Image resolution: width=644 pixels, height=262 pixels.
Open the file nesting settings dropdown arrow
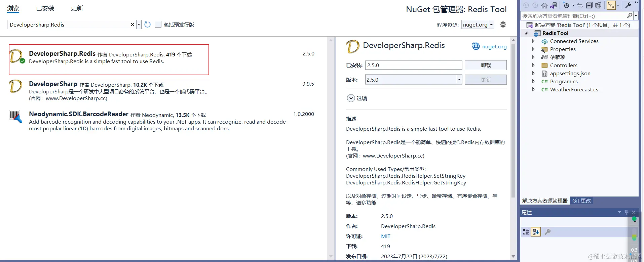[618, 5]
